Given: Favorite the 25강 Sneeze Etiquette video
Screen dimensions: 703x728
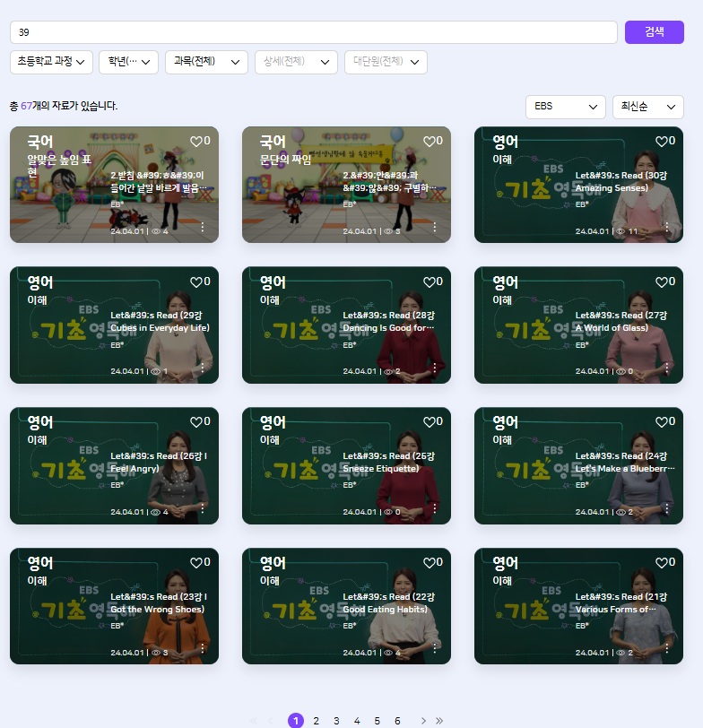Looking at the screenshot, I should click(x=428, y=422).
